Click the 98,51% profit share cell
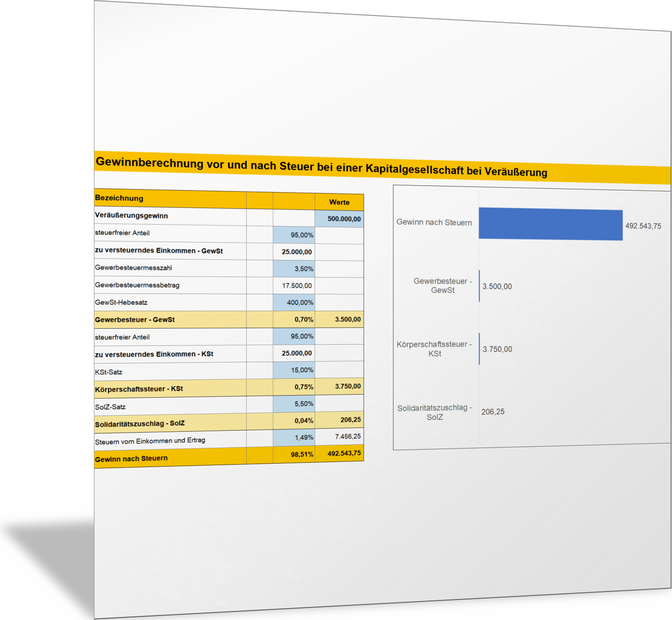Image resolution: width=672 pixels, height=620 pixels. (x=294, y=455)
